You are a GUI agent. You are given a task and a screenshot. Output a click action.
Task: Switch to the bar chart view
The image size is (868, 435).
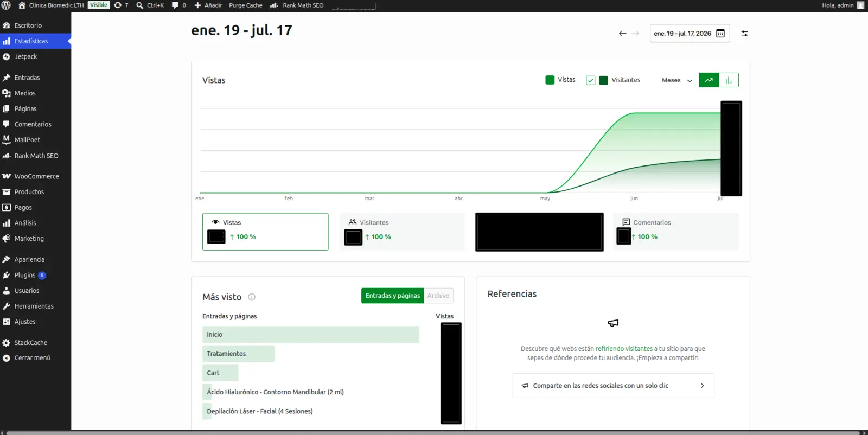tap(729, 80)
